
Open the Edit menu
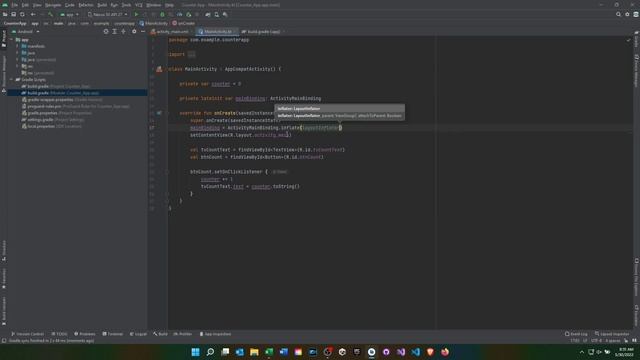25,5
